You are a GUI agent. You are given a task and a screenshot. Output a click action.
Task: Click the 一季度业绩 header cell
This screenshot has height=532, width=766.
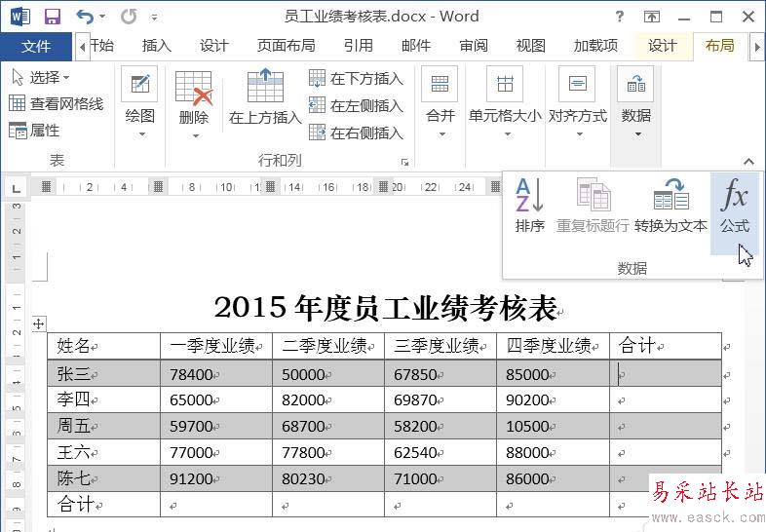(216, 346)
